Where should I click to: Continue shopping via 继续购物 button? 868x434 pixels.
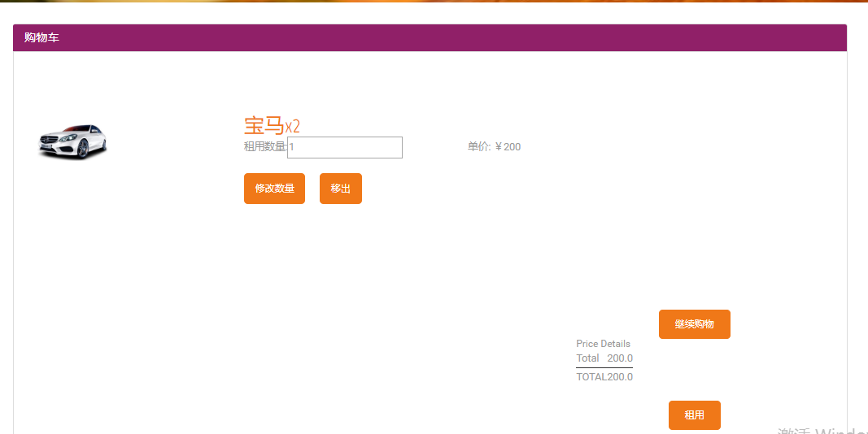(x=694, y=324)
